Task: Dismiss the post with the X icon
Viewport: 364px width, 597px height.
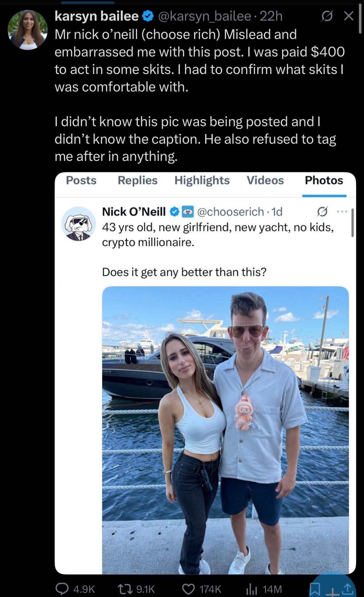Action: pos(349,16)
